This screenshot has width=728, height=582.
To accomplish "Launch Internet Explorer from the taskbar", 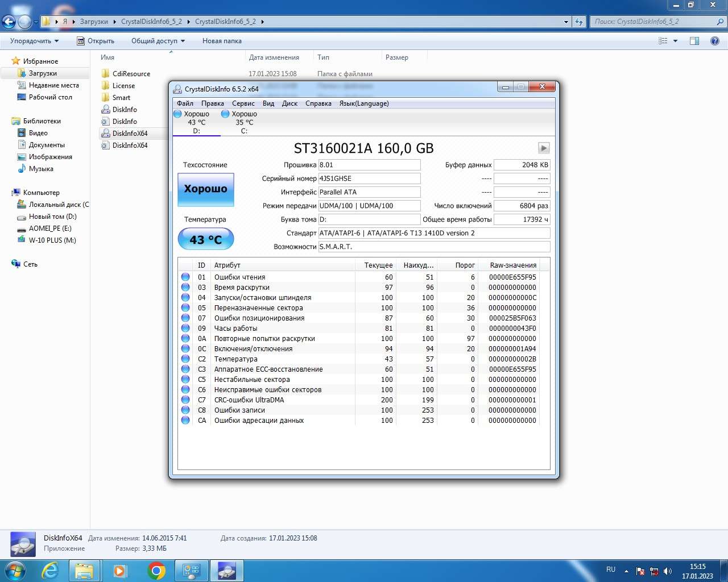I will [x=50, y=571].
